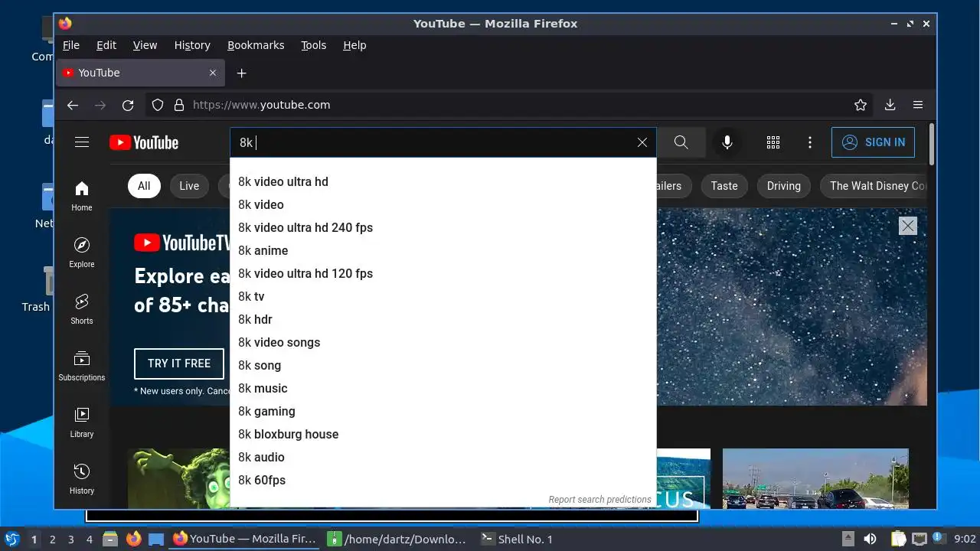
Task: Choose suggestion 8k tv
Action: pos(443,296)
